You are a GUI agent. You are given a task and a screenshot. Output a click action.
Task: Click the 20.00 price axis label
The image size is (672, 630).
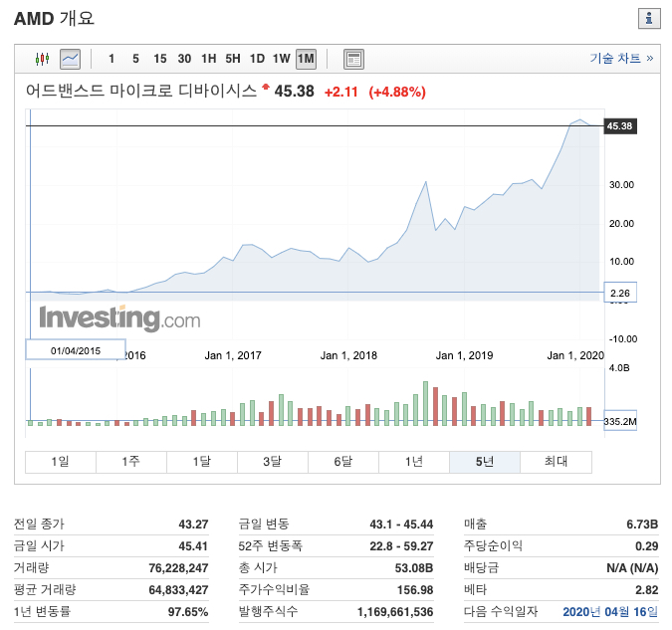(621, 223)
